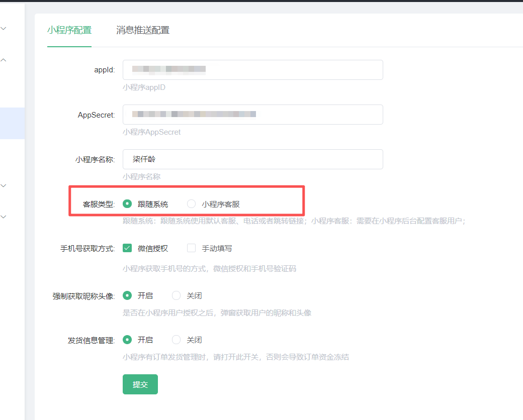The height and width of the screenshot is (420, 523).
Task: Click the 小程序AppSecret hint text
Action: 152,132
